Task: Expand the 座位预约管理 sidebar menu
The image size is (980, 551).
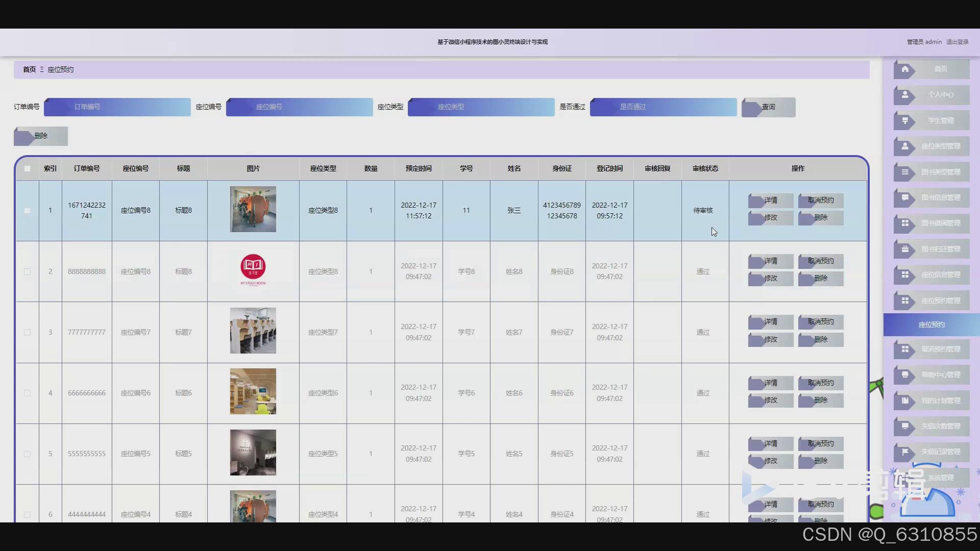Action: 940,300
